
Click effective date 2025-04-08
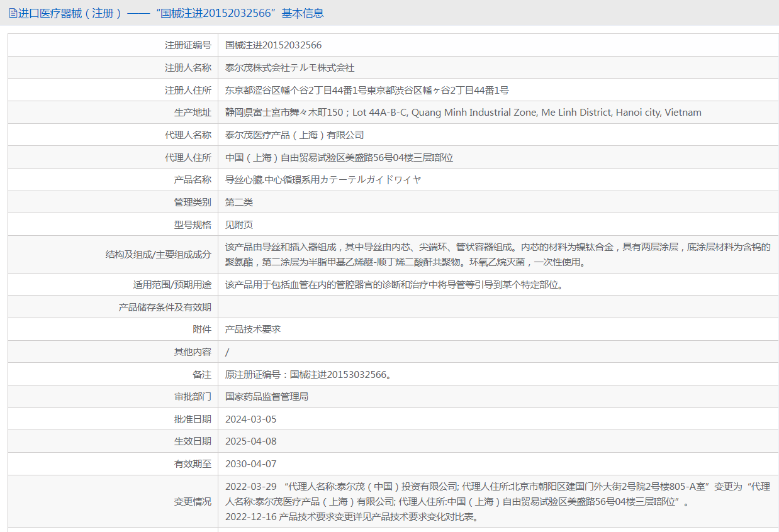point(251,441)
